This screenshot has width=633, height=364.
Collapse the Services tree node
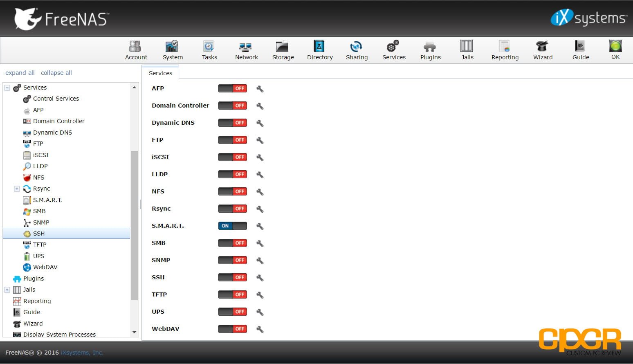pos(7,88)
